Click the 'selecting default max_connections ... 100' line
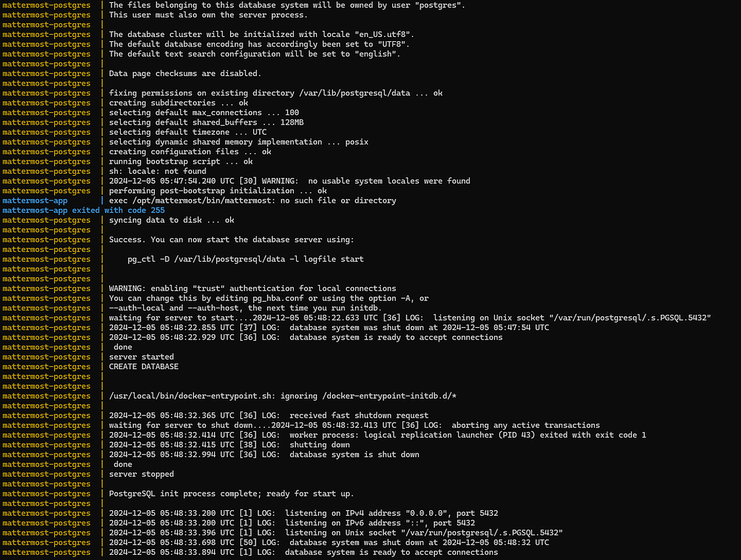The height and width of the screenshot is (560, 741). (203, 113)
